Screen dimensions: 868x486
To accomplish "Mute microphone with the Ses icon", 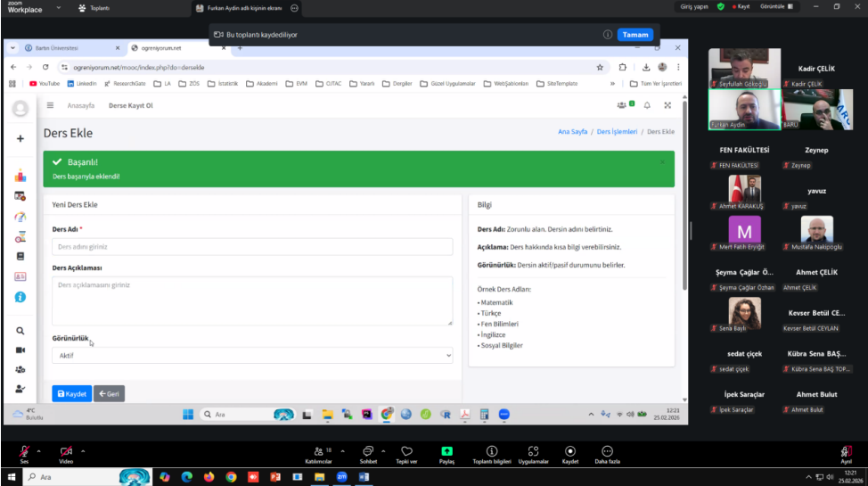I will pos(24,451).
